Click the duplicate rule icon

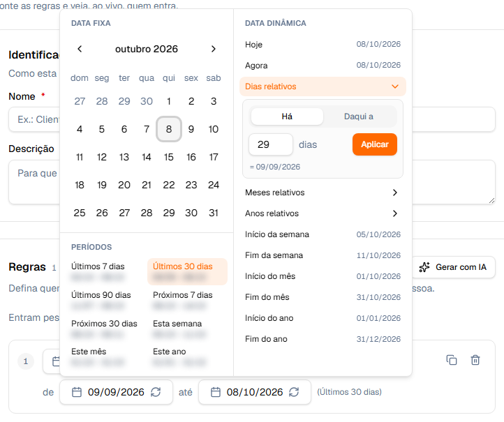pos(452,360)
